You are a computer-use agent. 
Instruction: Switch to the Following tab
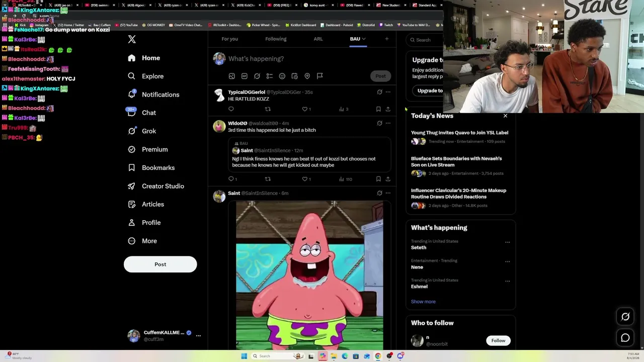276,39
